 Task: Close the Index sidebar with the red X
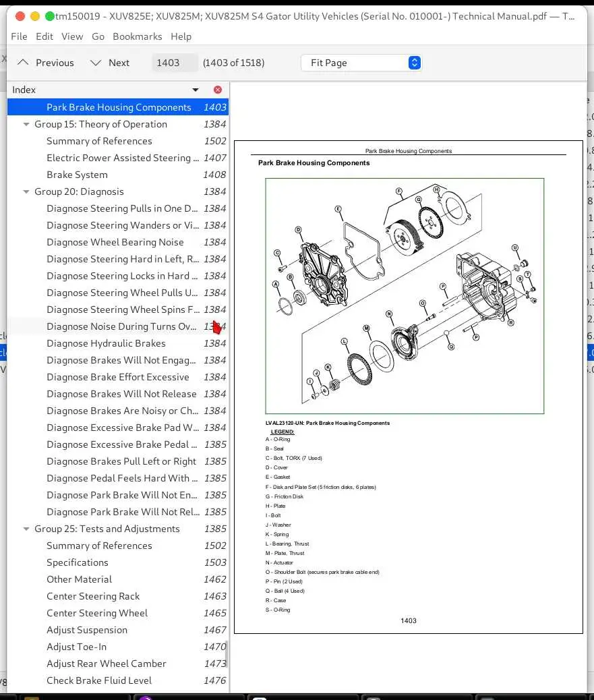[218, 90]
